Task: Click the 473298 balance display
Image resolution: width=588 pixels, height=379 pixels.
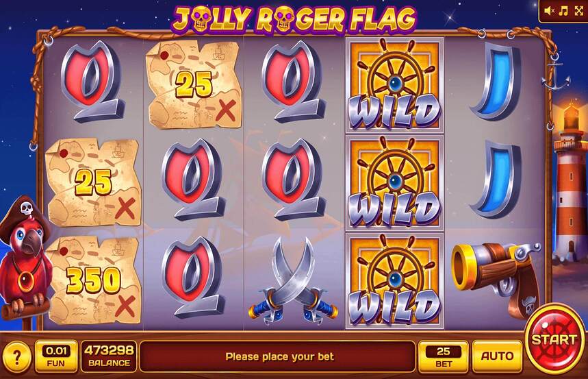Action: pyautogui.click(x=109, y=356)
